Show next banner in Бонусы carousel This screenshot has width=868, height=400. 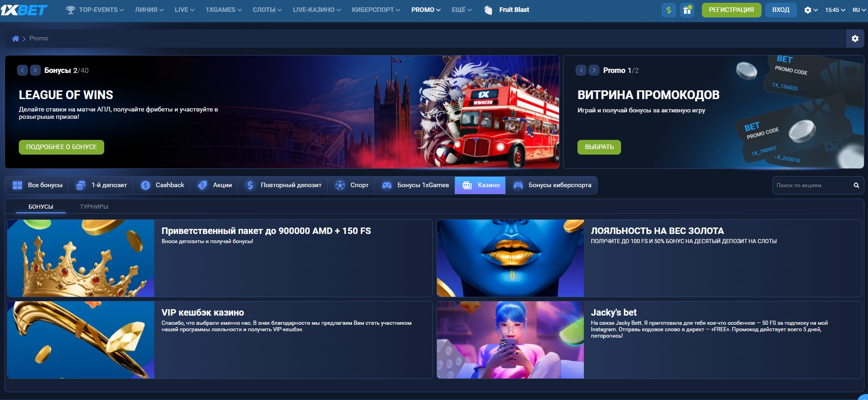(x=35, y=70)
